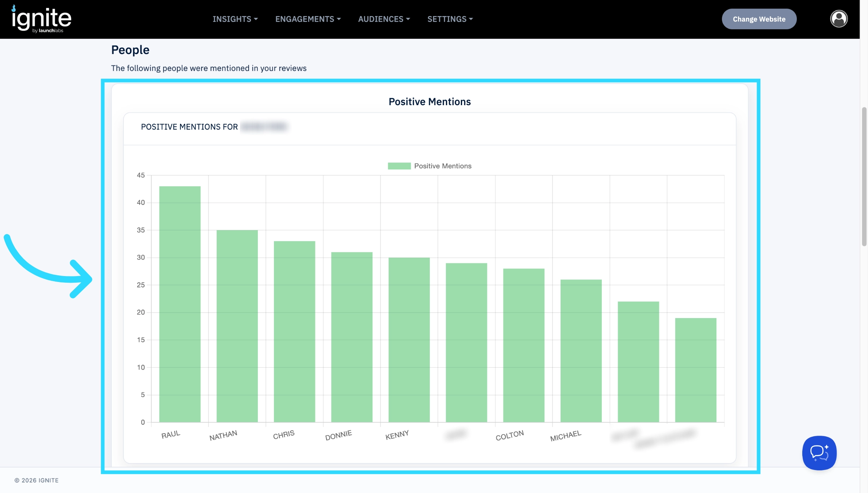Toggle the Positive Mentions legend label
This screenshot has width=868, height=493.
click(x=443, y=166)
